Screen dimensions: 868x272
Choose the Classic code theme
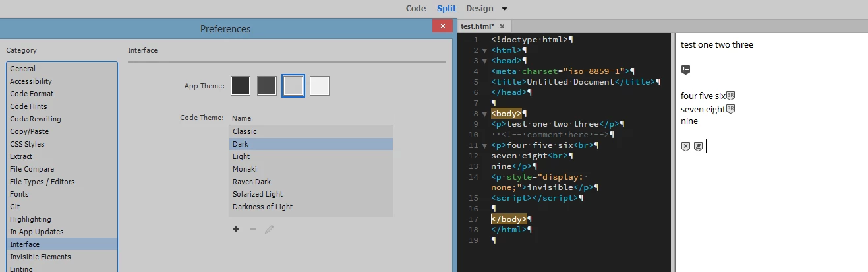pos(310,131)
